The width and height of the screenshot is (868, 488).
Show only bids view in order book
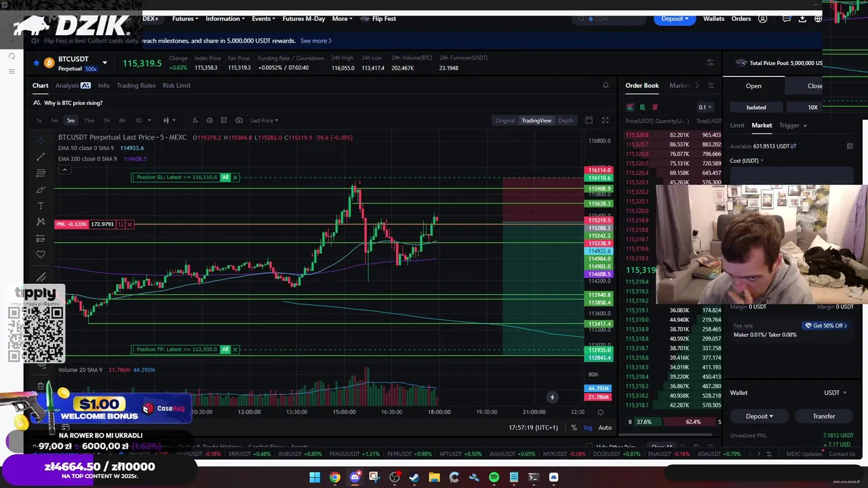pos(642,107)
